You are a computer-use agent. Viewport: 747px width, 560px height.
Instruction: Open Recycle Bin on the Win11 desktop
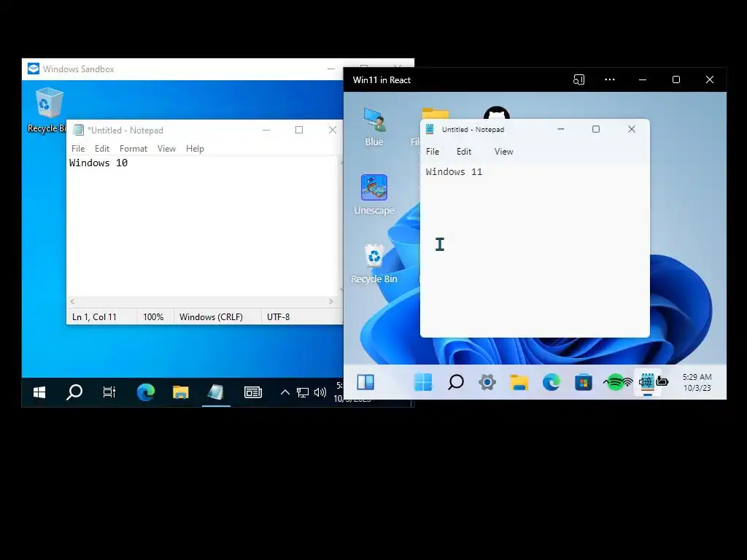374,264
